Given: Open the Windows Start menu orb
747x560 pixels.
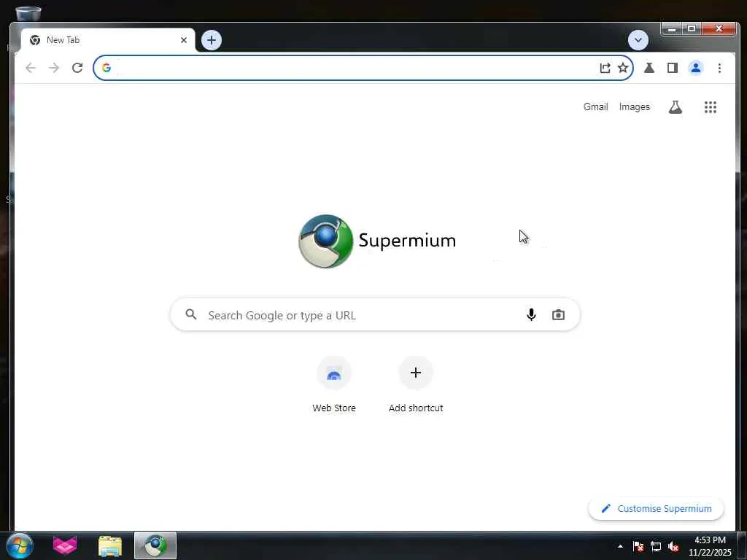Looking at the screenshot, I should pyautogui.click(x=20, y=545).
